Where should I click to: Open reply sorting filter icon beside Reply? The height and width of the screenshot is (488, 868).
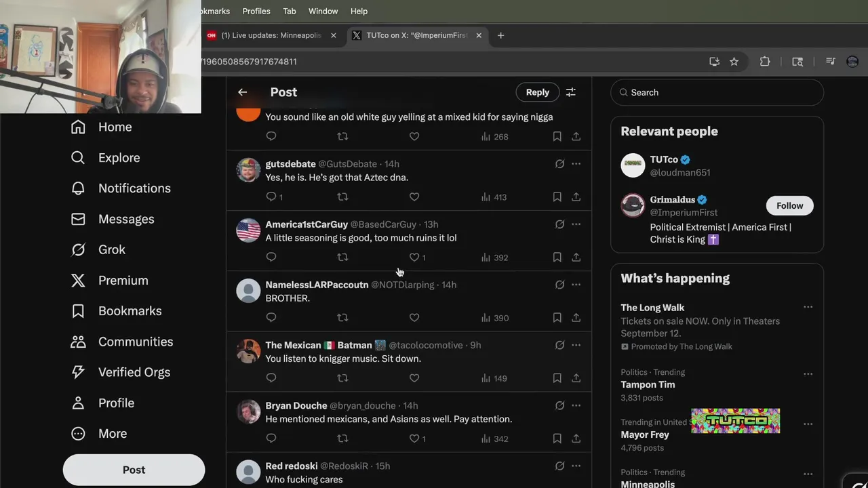pos(571,92)
